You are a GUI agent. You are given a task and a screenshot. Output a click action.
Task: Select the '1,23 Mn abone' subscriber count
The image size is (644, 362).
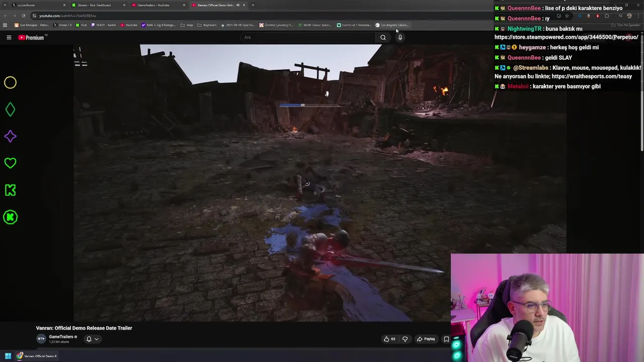pos(59,342)
